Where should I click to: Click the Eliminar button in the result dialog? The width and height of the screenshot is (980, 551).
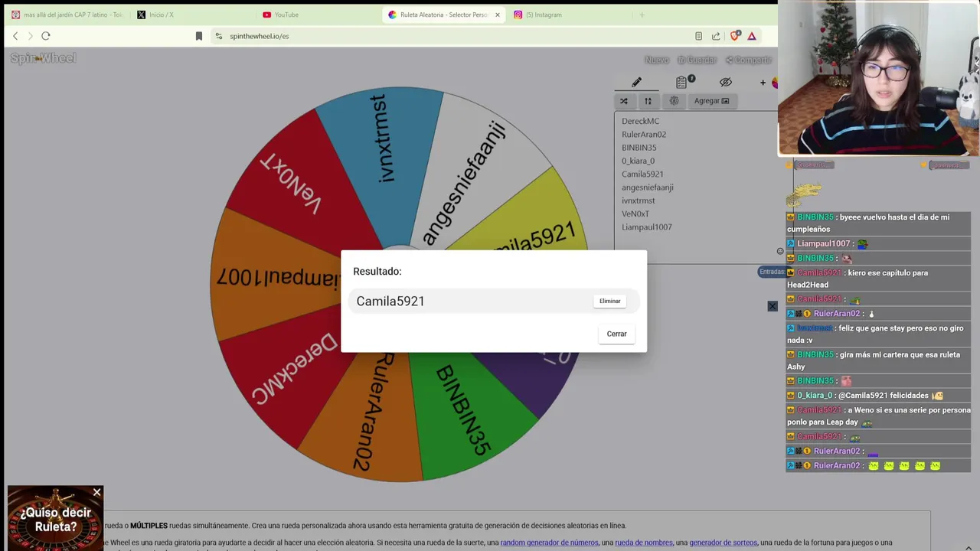click(610, 301)
